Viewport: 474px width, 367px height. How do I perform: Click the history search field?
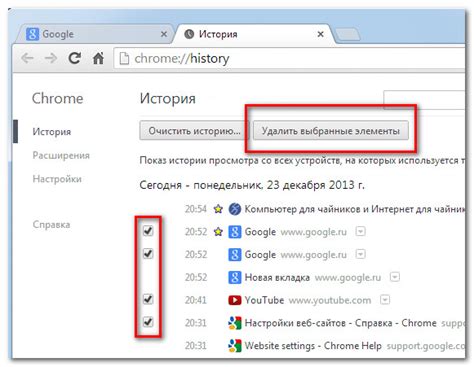[424, 99]
